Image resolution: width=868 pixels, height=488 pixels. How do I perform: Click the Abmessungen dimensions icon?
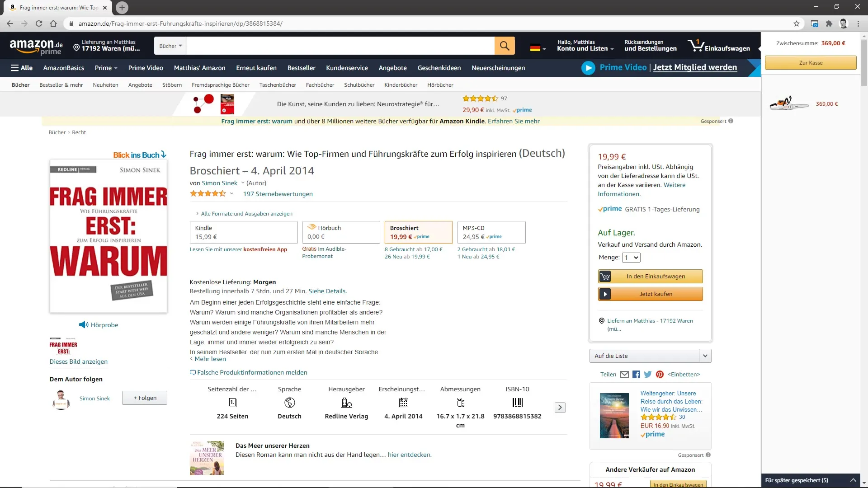click(461, 402)
